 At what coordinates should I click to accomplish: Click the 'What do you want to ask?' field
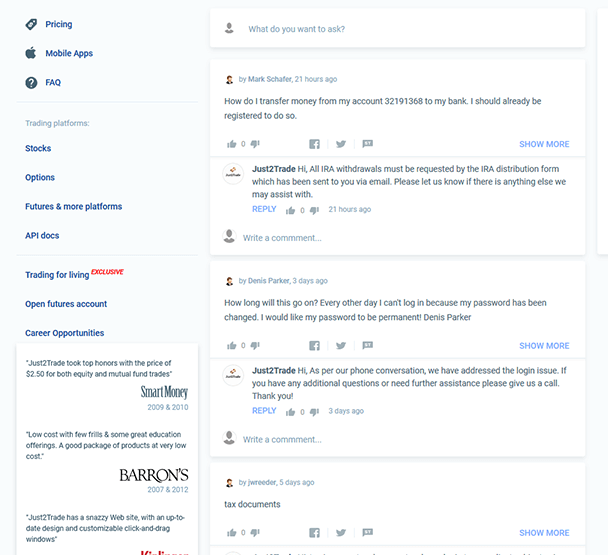[x=397, y=29]
